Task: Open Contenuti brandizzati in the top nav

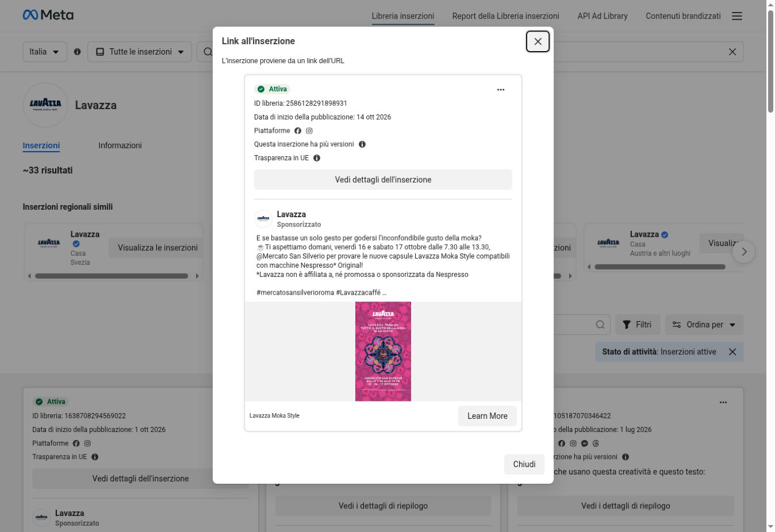Action: point(683,16)
